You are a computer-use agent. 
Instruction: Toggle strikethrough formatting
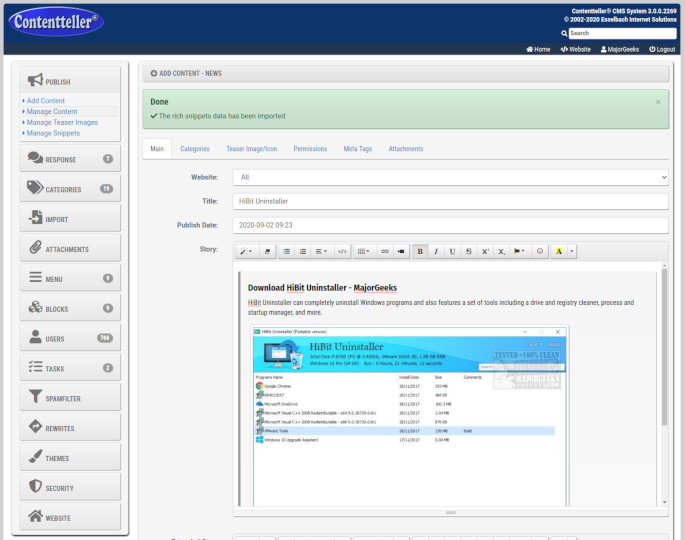[469, 251]
